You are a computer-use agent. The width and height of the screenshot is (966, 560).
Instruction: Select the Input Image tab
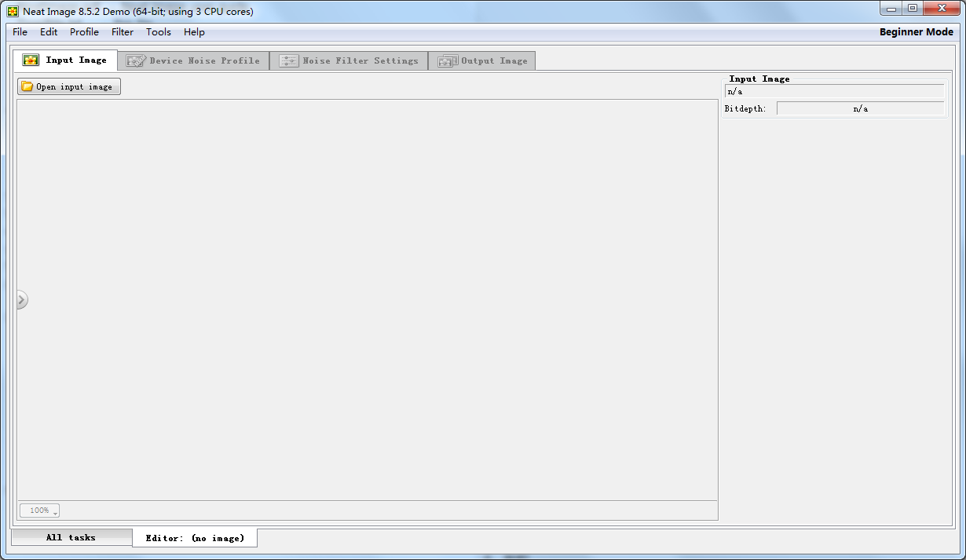coord(65,60)
